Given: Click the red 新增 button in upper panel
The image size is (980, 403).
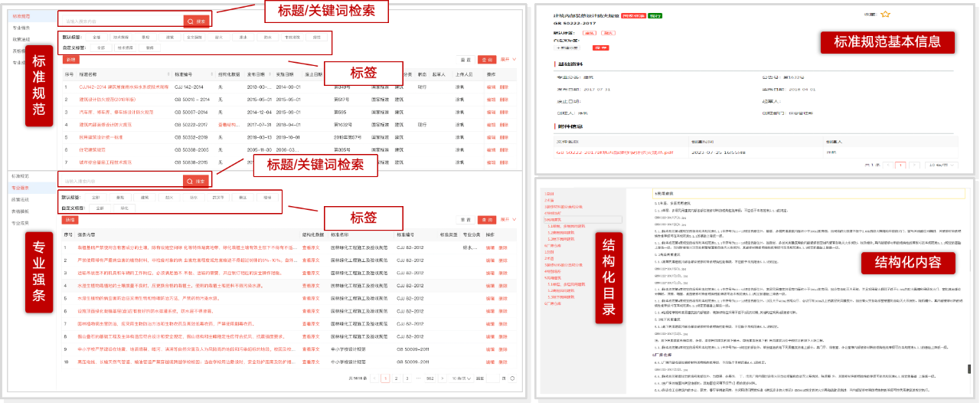Looking at the screenshot, I should tap(70, 59).
